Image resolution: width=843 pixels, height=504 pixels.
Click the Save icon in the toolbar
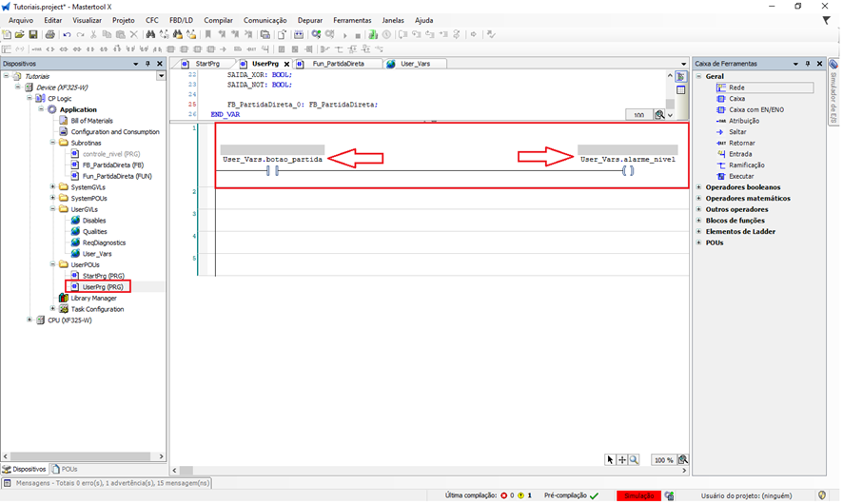point(33,34)
